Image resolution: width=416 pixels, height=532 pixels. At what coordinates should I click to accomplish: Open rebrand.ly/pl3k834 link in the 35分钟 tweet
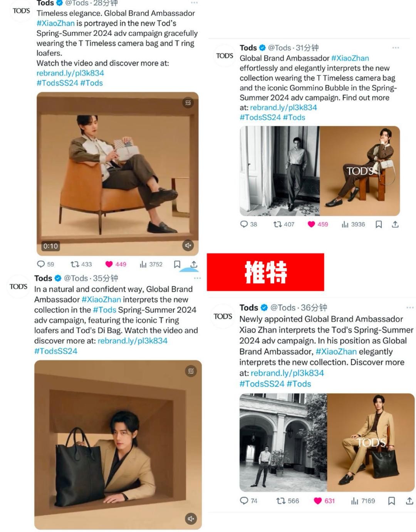pos(133,341)
